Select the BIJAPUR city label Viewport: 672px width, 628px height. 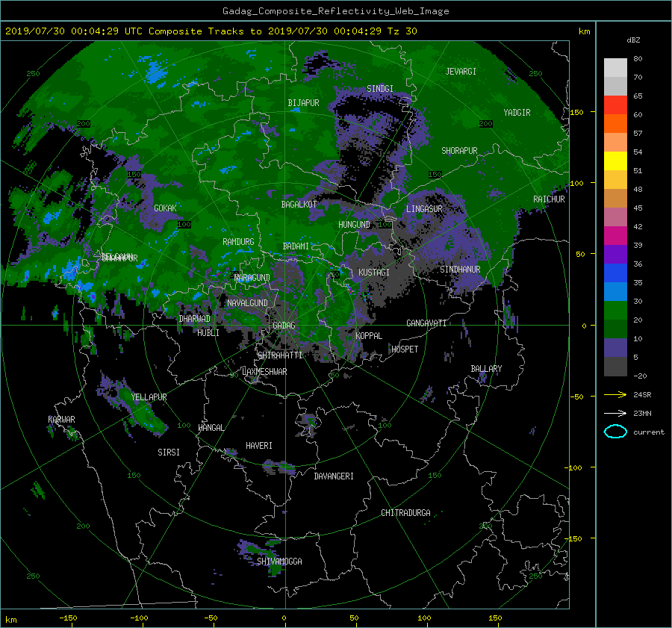(x=303, y=103)
